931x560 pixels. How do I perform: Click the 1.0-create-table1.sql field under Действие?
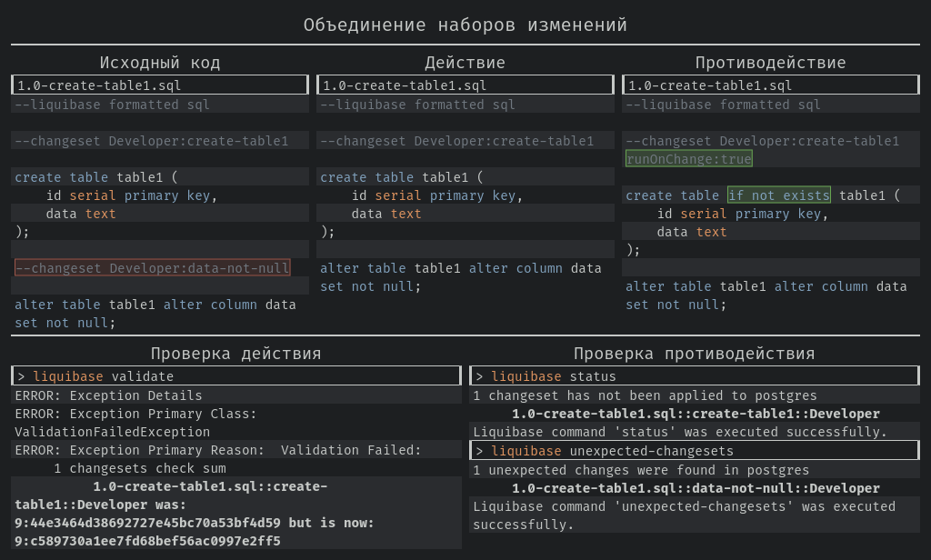[x=465, y=85]
